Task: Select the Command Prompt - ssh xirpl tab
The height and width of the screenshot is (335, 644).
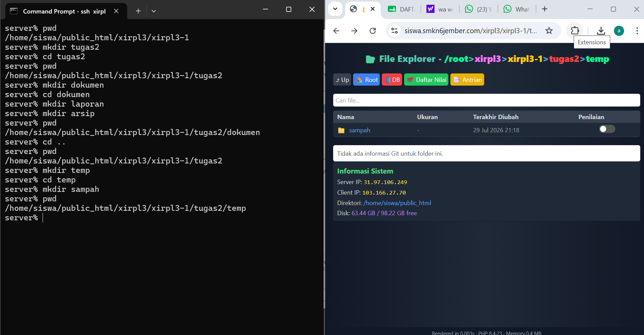Action: coord(67,11)
